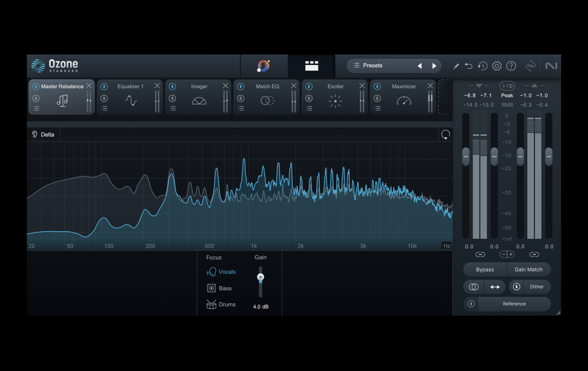
Task: Click the I/O meter button
Action: (507, 86)
